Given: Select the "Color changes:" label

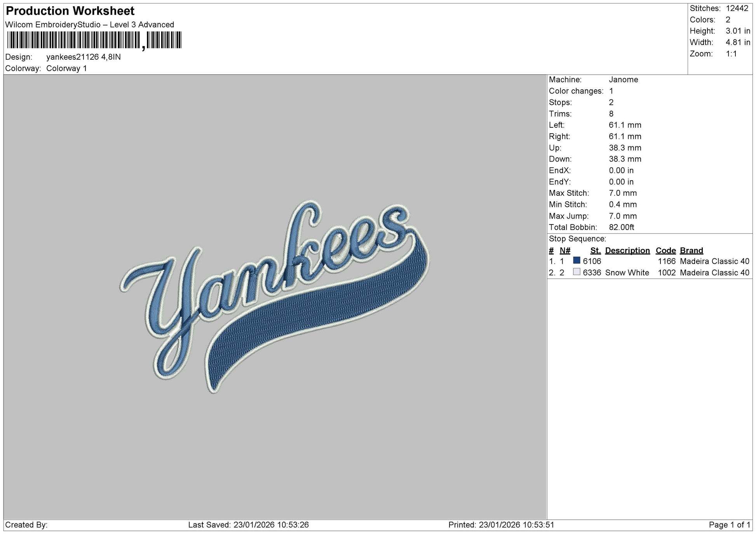Looking at the screenshot, I should (x=576, y=91).
